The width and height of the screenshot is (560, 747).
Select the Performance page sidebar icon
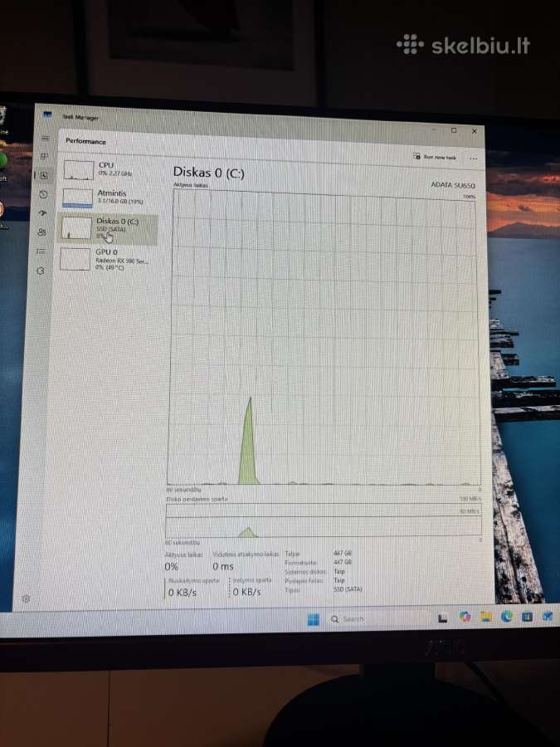pyautogui.click(x=44, y=175)
